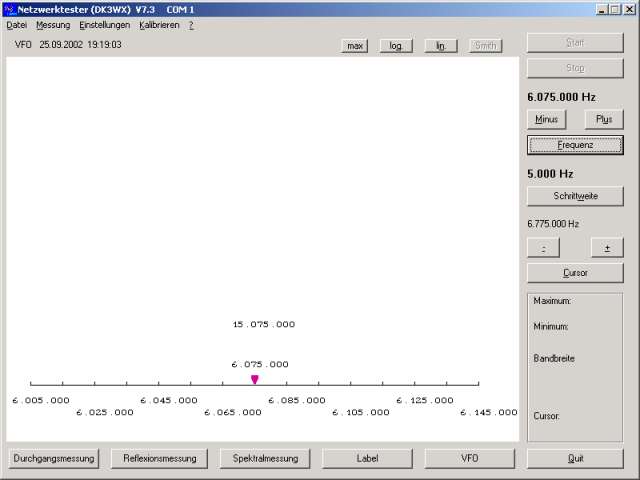Click the 6.075.000 Hz frequency readout
The height and width of the screenshot is (480, 640).
click(561, 97)
